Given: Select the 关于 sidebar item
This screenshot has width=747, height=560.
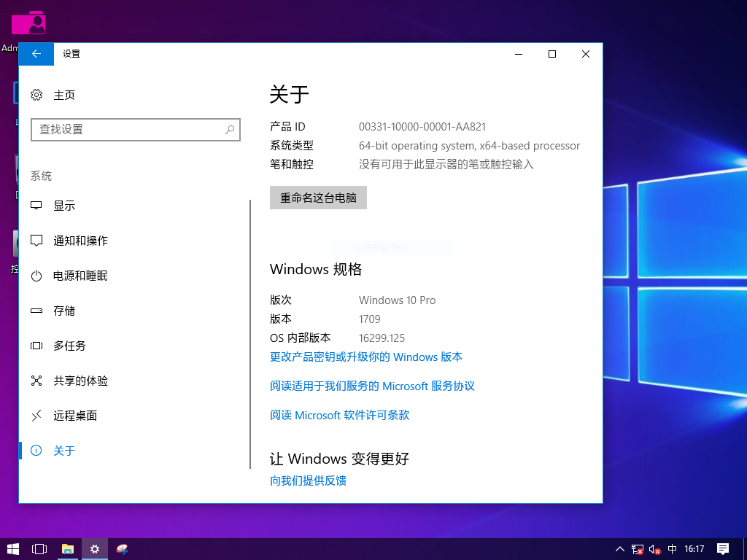Looking at the screenshot, I should [64, 451].
